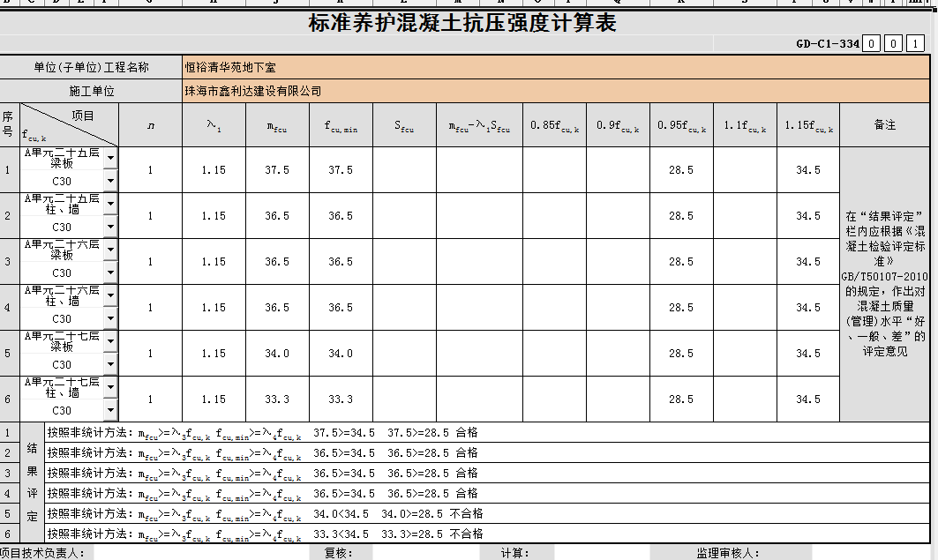938x560 pixels.
Task: Click row number 3 in 序号 column
Action: [8, 262]
